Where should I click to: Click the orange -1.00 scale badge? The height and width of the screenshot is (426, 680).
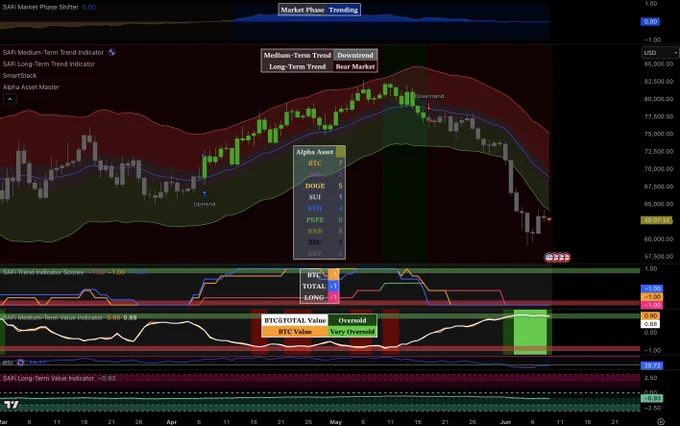coord(652,297)
